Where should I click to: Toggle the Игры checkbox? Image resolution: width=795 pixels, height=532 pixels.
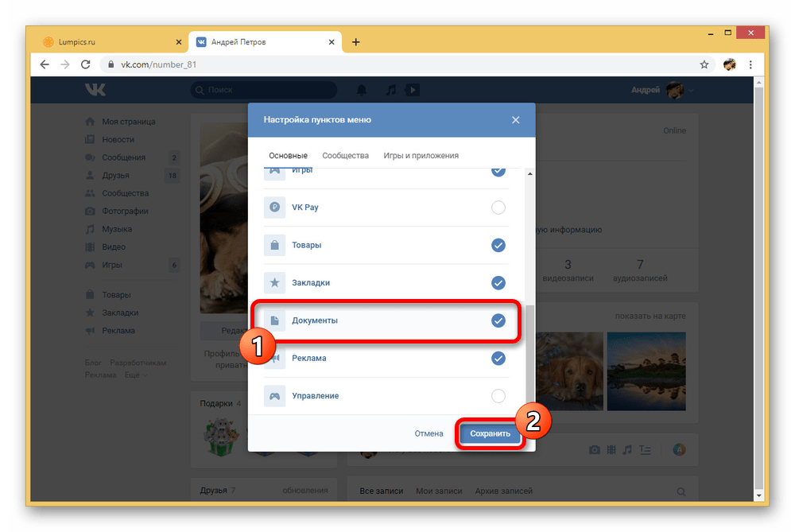tap(498, 171)
